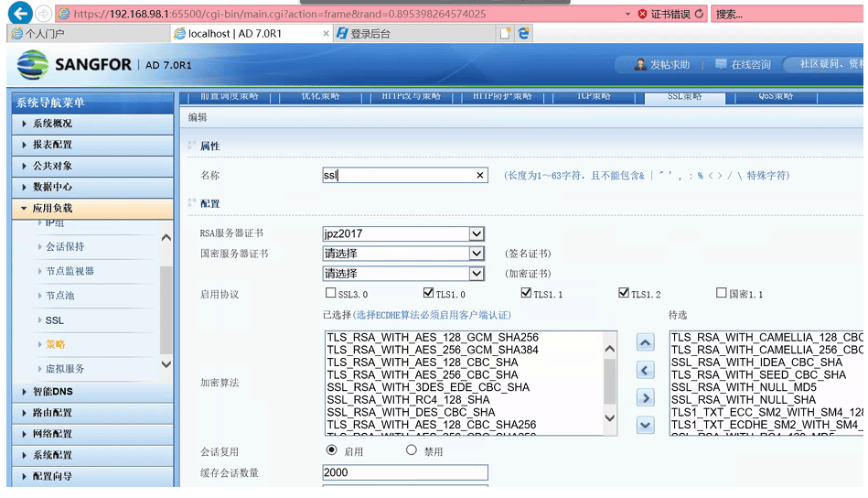868x498 pixels.
Task: Open 节点监视器 in the sidebar
Action: pos(70,271)
